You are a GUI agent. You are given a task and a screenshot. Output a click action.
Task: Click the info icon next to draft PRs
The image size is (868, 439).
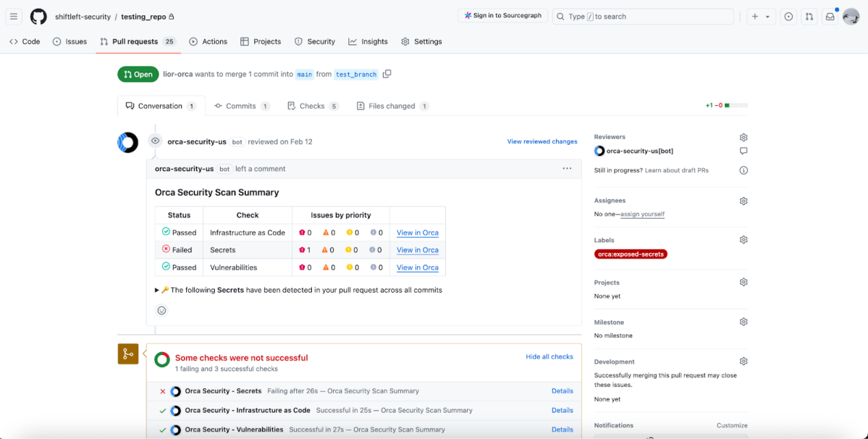743,170
